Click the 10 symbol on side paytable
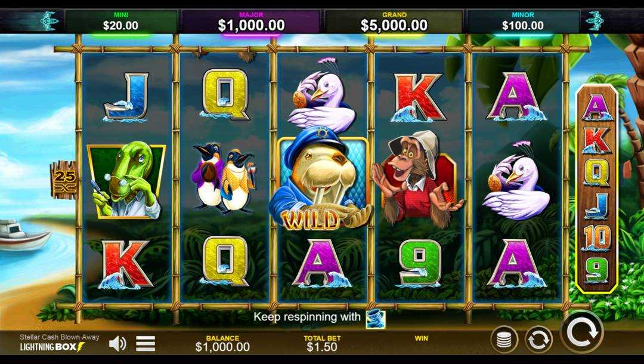Screen dimensions: 644x364 coord(597,237)
